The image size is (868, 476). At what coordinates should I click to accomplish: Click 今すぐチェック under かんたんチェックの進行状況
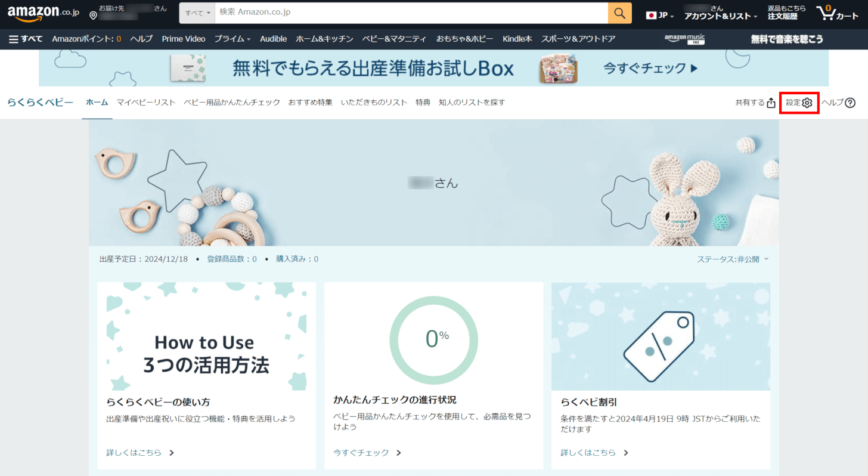(367, 453)
